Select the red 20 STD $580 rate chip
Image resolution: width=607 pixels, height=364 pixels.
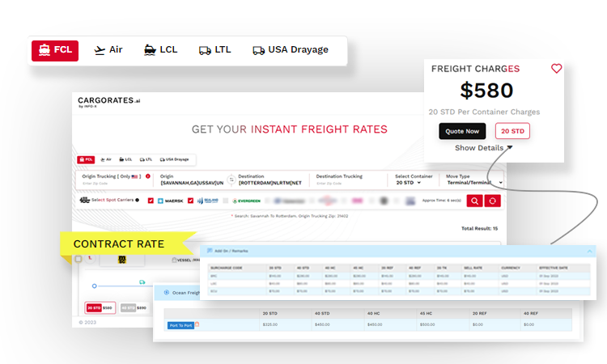(100, 308)
